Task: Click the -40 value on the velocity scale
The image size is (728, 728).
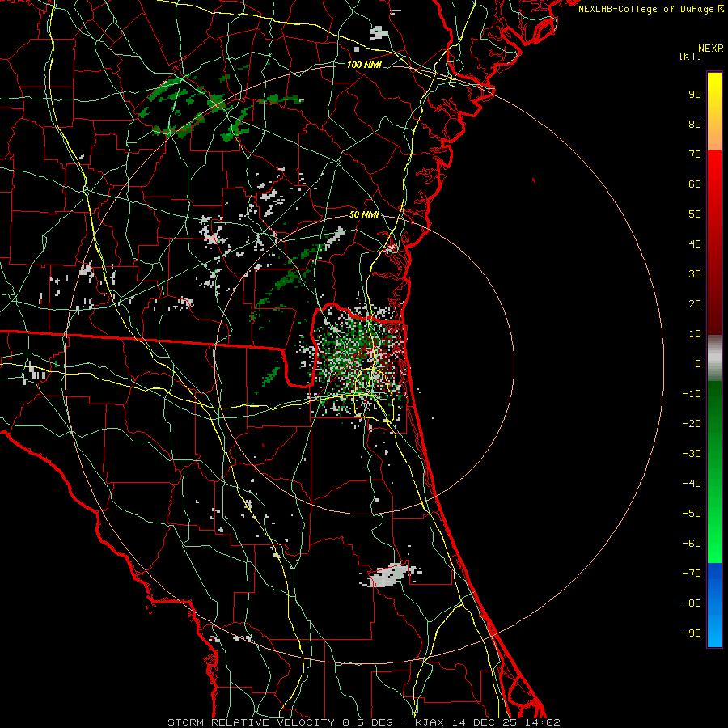Action: point(692,484)
